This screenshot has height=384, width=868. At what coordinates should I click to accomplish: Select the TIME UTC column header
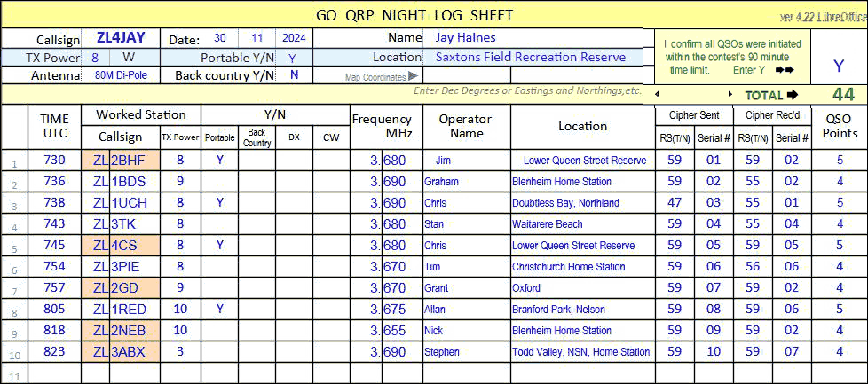[x=54, y=127]
